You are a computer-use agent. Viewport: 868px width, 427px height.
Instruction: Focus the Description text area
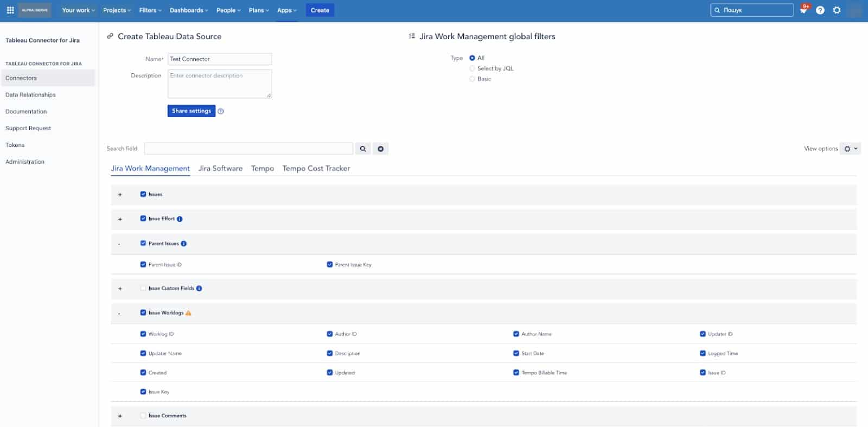point(220,84)
